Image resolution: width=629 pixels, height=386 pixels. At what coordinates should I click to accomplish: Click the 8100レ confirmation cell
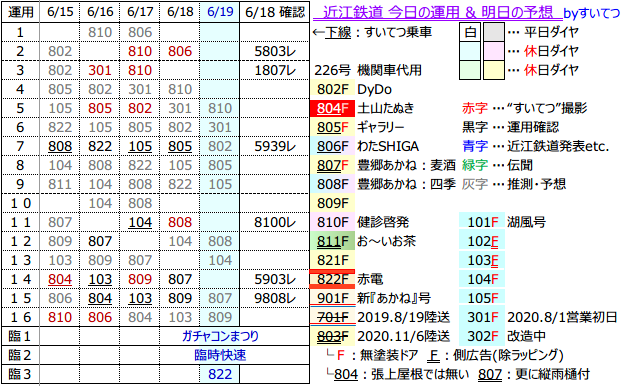(x=275, y=222)
